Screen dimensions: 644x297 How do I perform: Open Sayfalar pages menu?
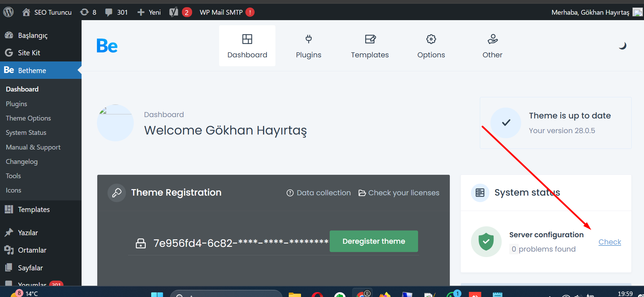[x=41, y=268]
